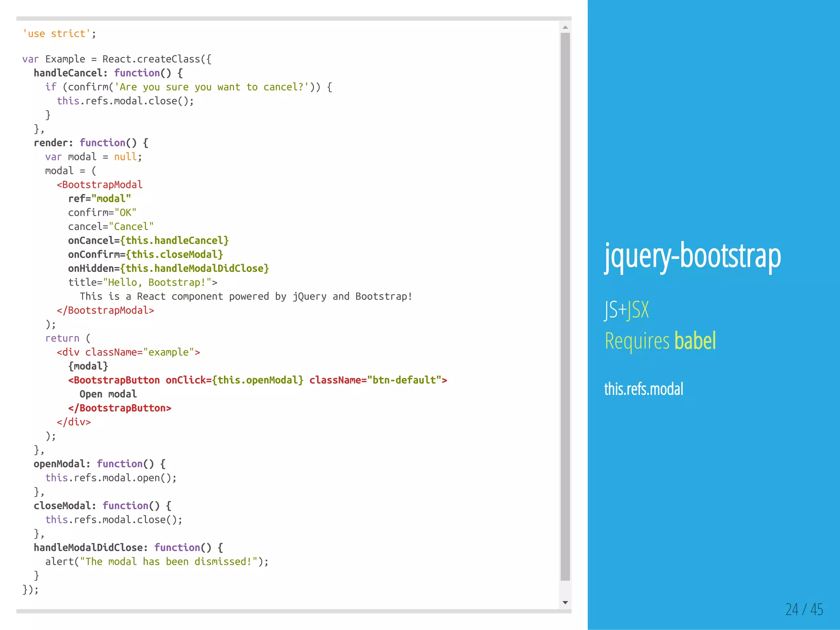Click the 'Open modal' text in code
The width and height of the screenshot is (840, 630).
[108, 394]
